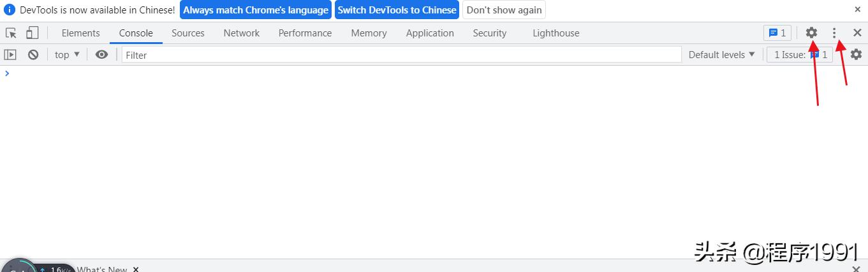This screenshot has width=868, height=272.
Task: Dismiss the language infobar with X
Action: pyautogui.click(x=858, y=10)
